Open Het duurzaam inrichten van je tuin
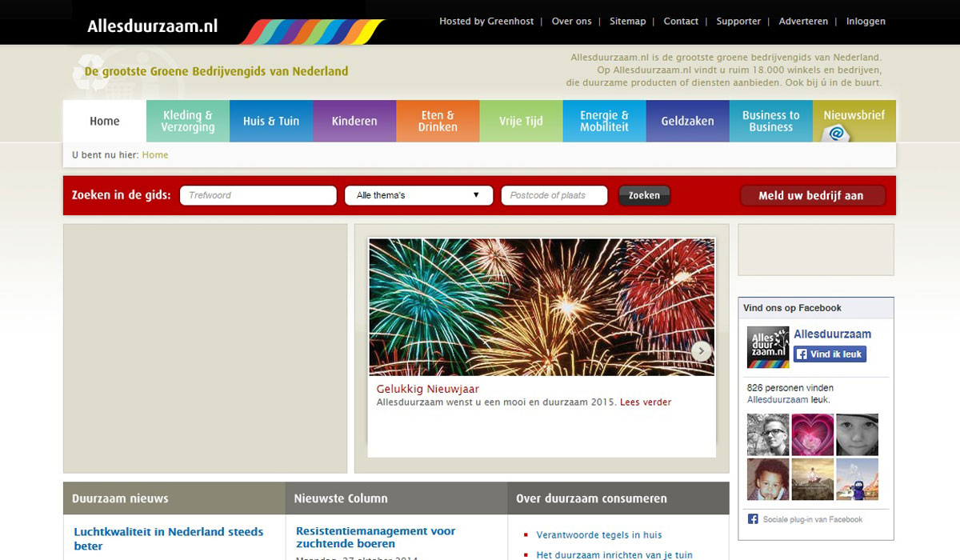Screen dimensions: 960x560 [614, 555]
